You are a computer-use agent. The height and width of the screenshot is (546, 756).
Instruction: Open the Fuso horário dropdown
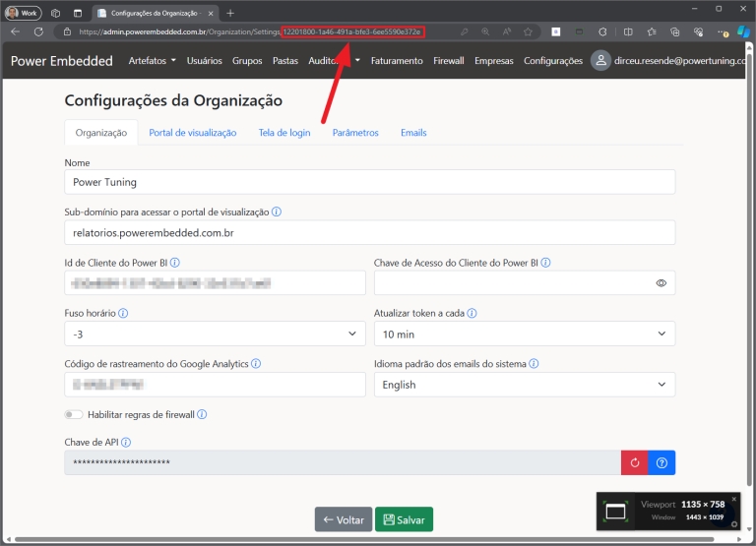[215, 334]
